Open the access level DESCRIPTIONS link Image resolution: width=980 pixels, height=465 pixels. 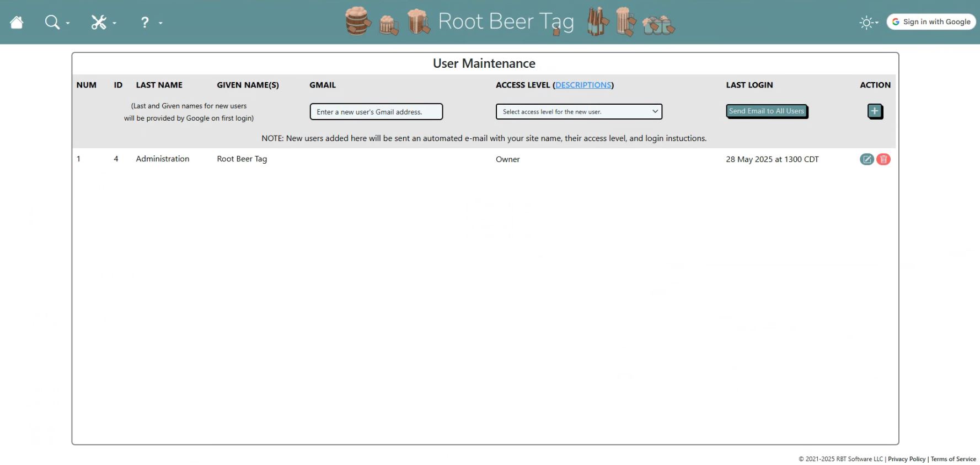[583, 85]
